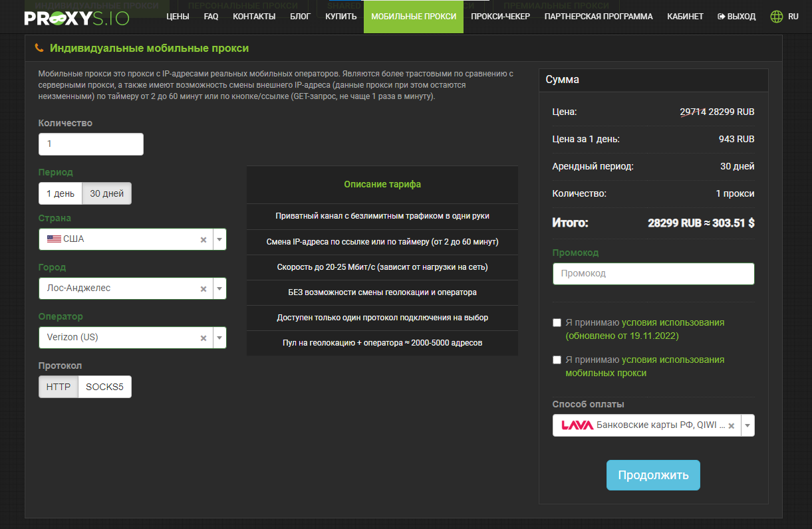Click the Промокод input field
The height and width of the screenshot is (529, 812).
click(653, 274)
